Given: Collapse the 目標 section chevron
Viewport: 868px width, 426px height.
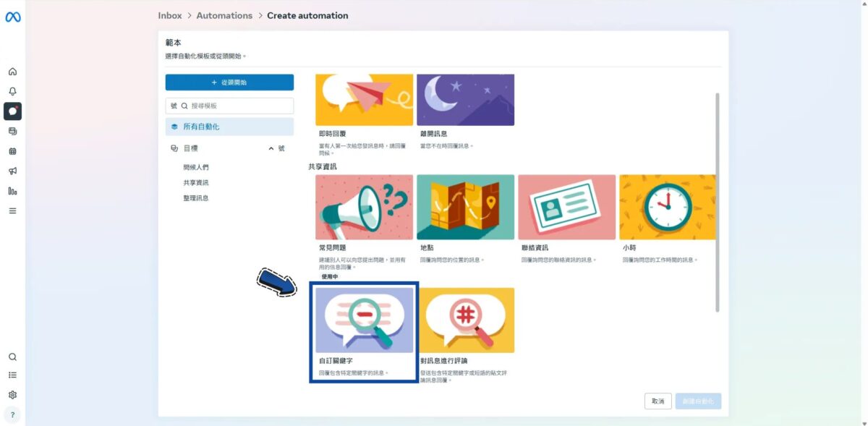Looking at the screenshot, I should tap(271, 148).
